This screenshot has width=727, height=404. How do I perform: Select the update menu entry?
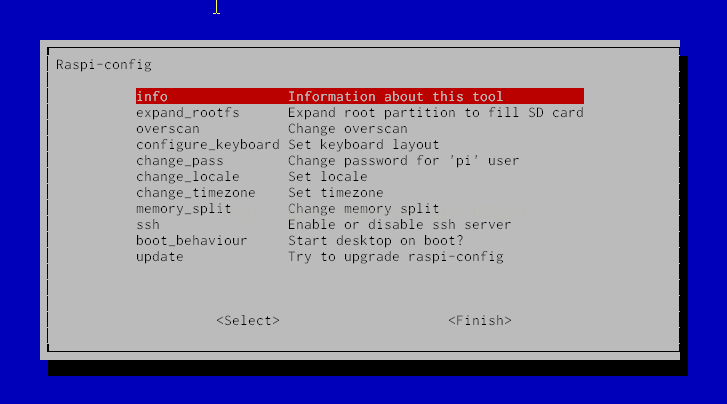click(x=160, y=257)
